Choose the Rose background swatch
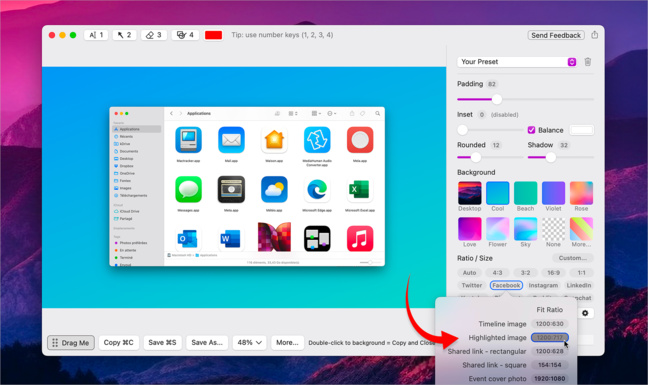648x385 pixels. (x=581, y=193)
